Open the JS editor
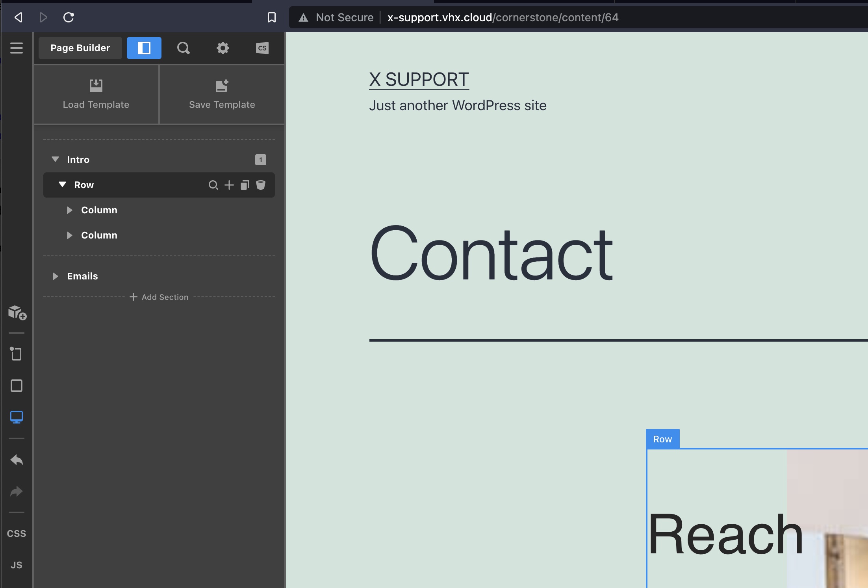The height and width of the screenshot is (588, 868). pyautogui.click(x=17, y=565)
